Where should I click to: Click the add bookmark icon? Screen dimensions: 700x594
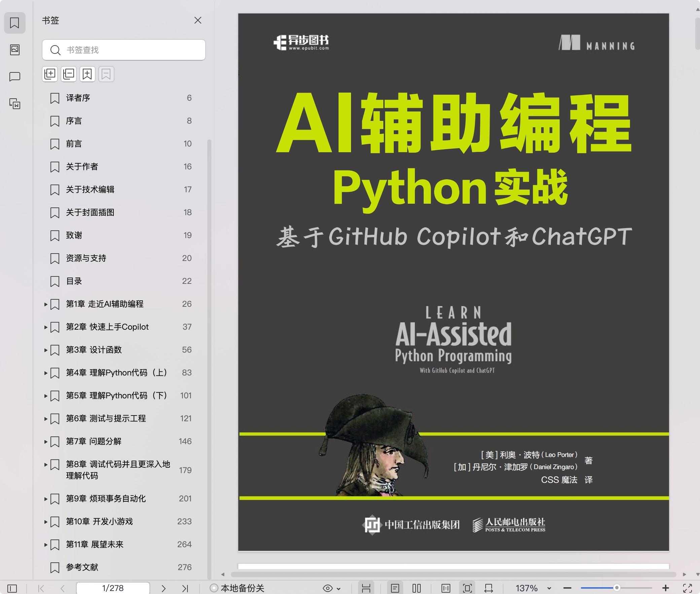(87, 74)
